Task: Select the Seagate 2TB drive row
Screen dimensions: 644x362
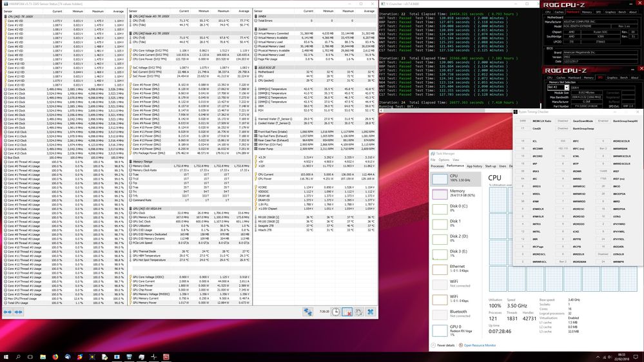Action: [315, 225]
